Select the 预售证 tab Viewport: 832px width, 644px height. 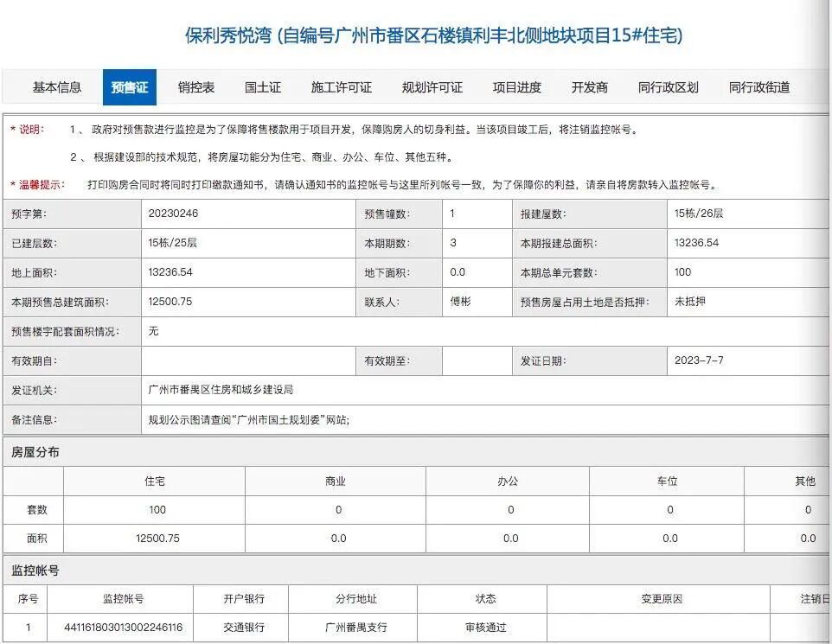130,86
